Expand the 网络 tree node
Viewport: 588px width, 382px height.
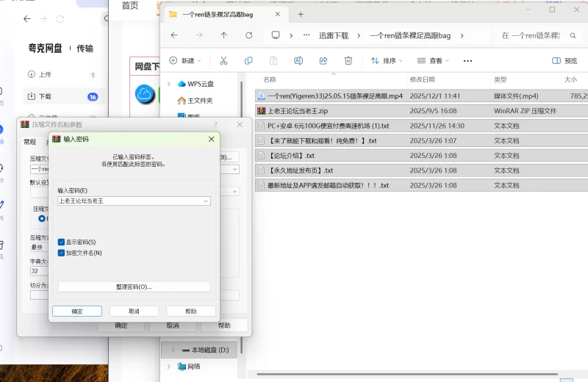click(170, 367)
